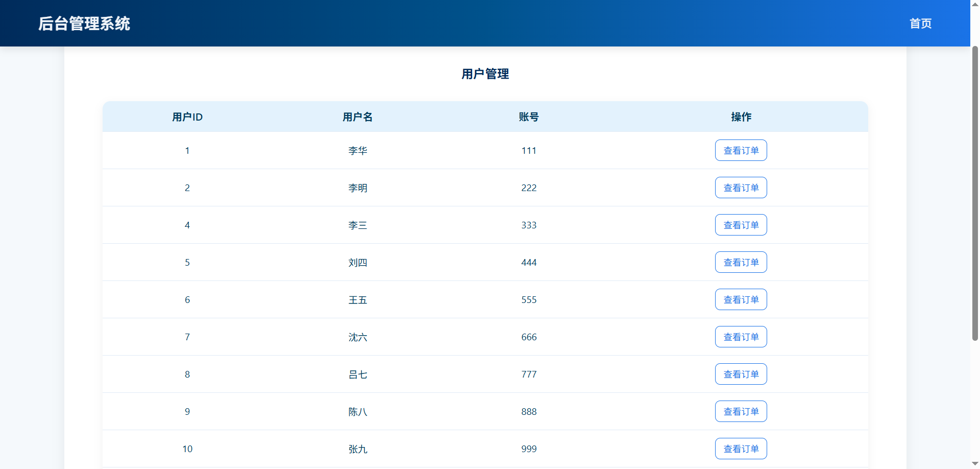Click user ID 9 in 陈八's row
Viewport: 980px width, 469px height.
(187, 412)
